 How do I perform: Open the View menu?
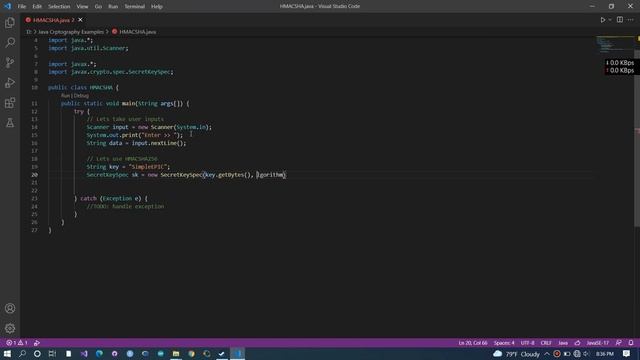(82, 7)
